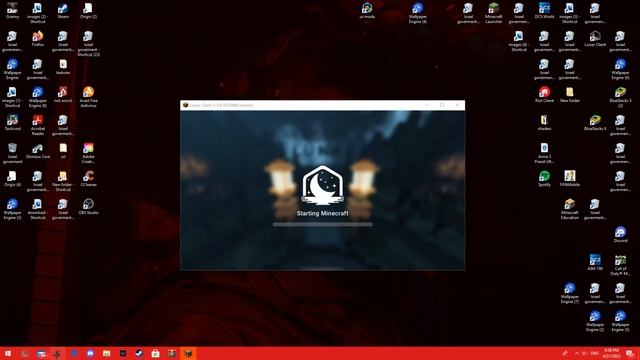Image resolution: width=640 pixels, height=360 pixels.
Task: Select the Wallpaper Engine (6) shortcut
Action: [620, 69]
